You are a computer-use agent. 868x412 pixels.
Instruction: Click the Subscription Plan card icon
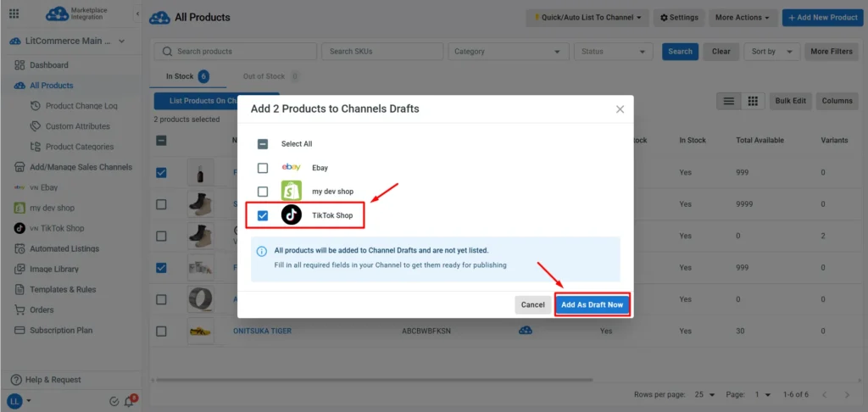tap(20, 331)
